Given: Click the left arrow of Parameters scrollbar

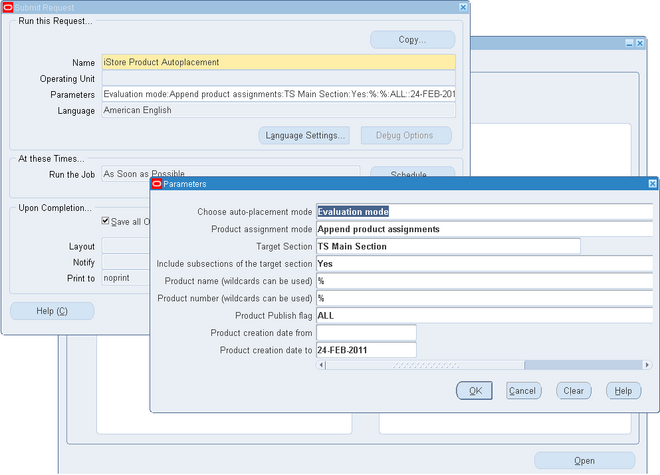Looking at the screenshot, I should click(x=321, y=365).
